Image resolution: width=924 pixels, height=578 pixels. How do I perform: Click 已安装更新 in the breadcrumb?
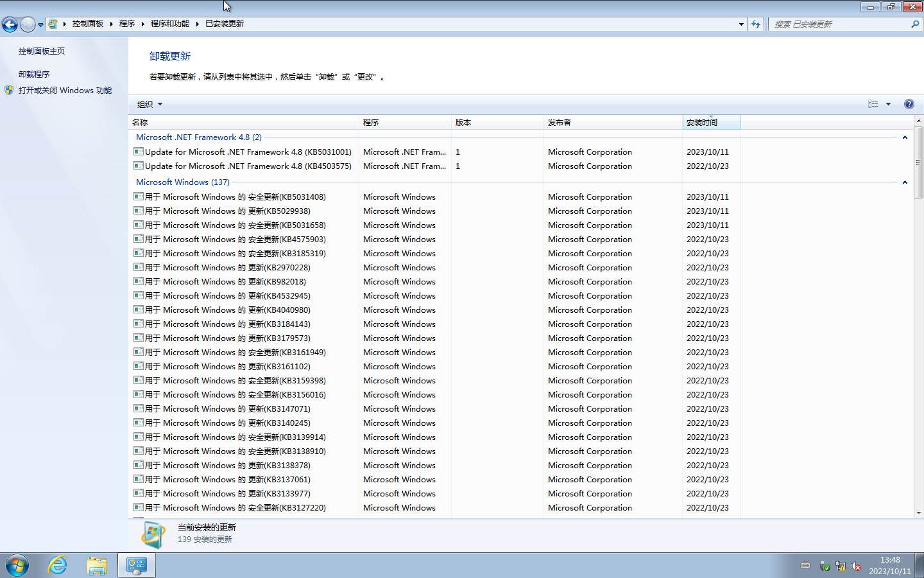(x=225, y=24)
